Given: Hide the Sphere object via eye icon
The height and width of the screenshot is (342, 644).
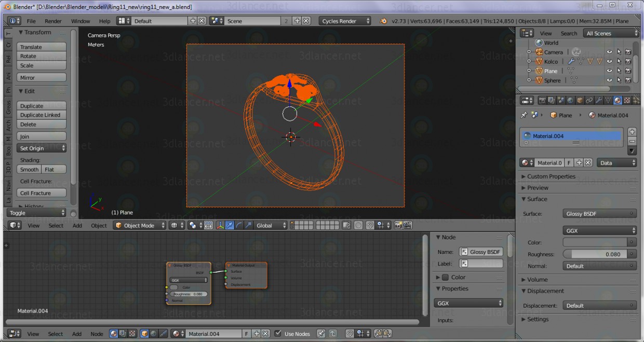Looking at the screenshot, I should 610,80.
